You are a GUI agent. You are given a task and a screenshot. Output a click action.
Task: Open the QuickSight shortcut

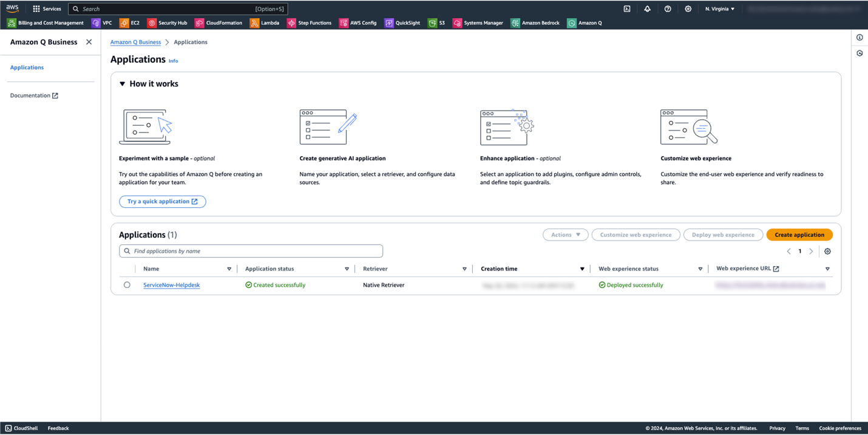point(402,23)
